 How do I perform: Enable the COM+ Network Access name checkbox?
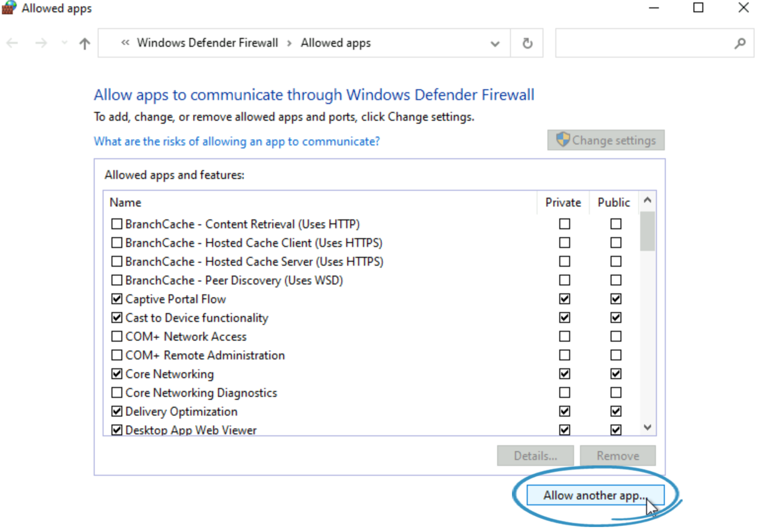point(117,336)
